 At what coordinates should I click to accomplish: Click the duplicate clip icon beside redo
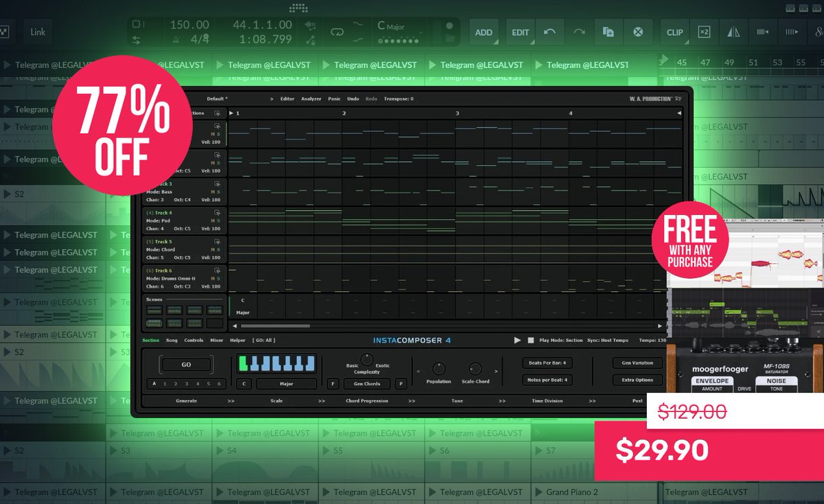tap(608, 32)
